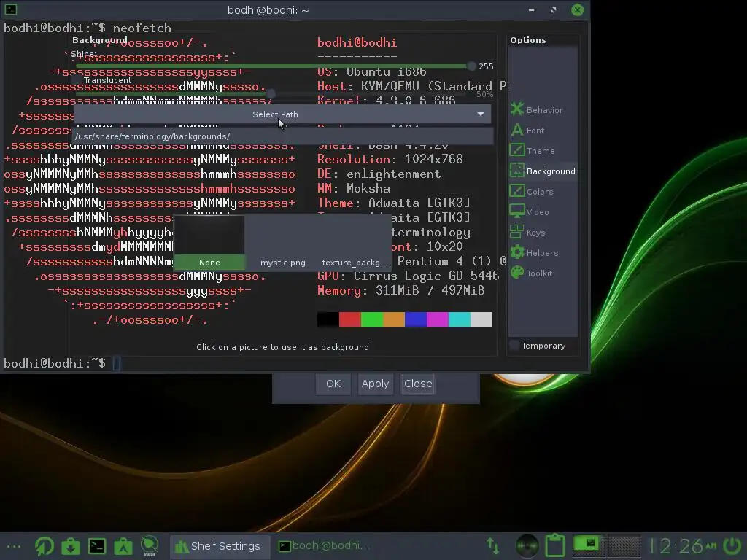
Task: Open the AppCenter bag icon on shelf
Action: click(x=123, y=546)
